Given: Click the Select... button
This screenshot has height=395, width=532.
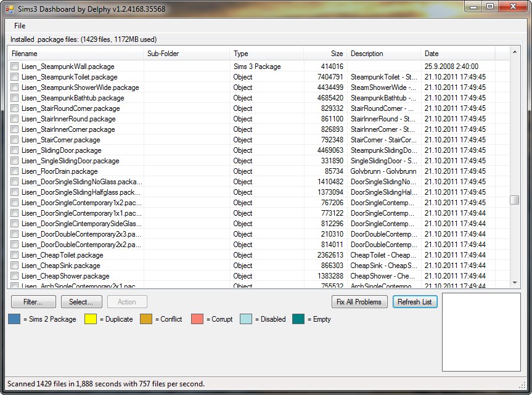Looking at the screenshot, I should pos(81,302).
